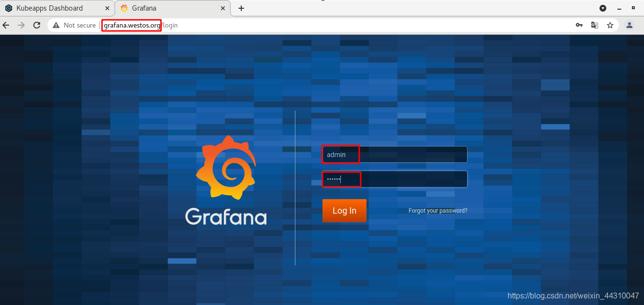Click the address bar URL
Image resolution: width=644 pixels, height=305 pixels.
140,25
